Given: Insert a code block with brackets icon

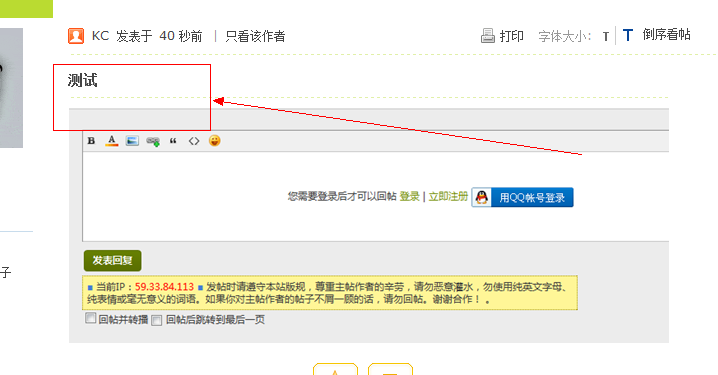Looking at the screenshot, I should click(x=194, y=141).
